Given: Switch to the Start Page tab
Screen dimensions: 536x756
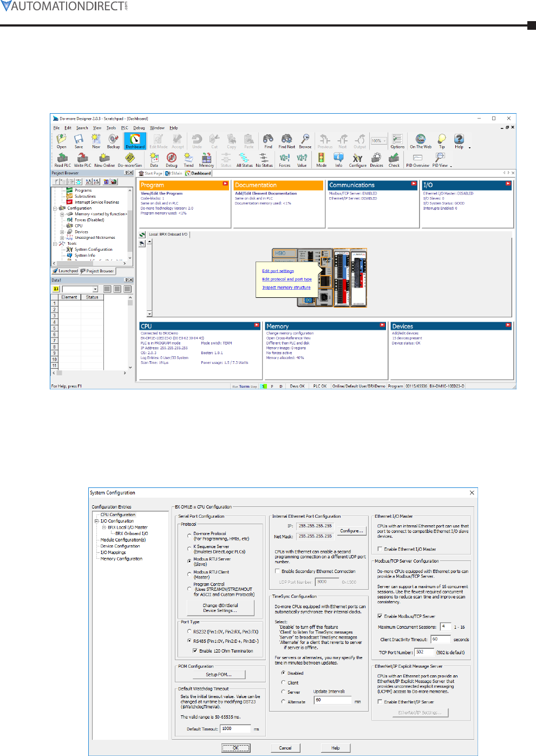Looking at the screenshot, I should tap(151, 173).
